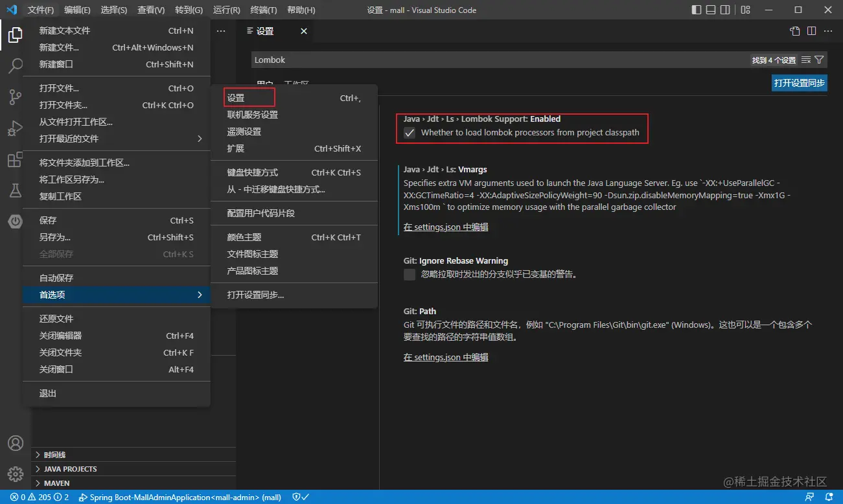Choose 另存为... from File menu
Screen dimensions: 843x504
point(117,237)
